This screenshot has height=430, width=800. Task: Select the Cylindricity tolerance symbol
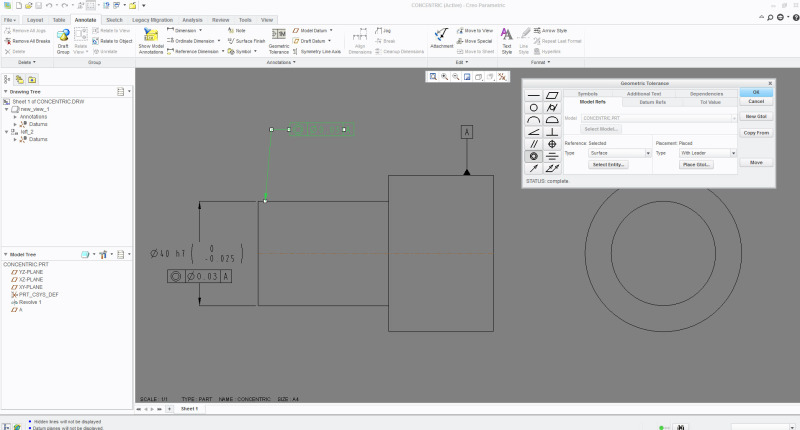coord(552,108)
